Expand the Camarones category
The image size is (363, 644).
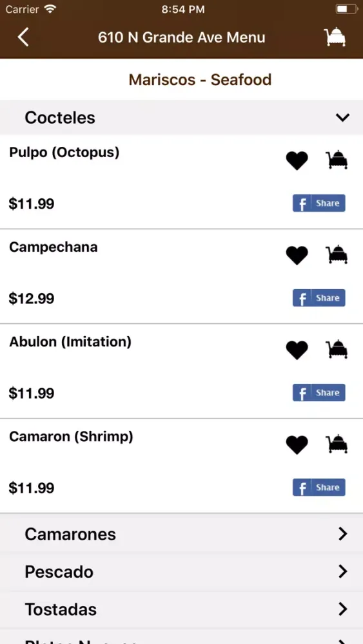(181, 534)
